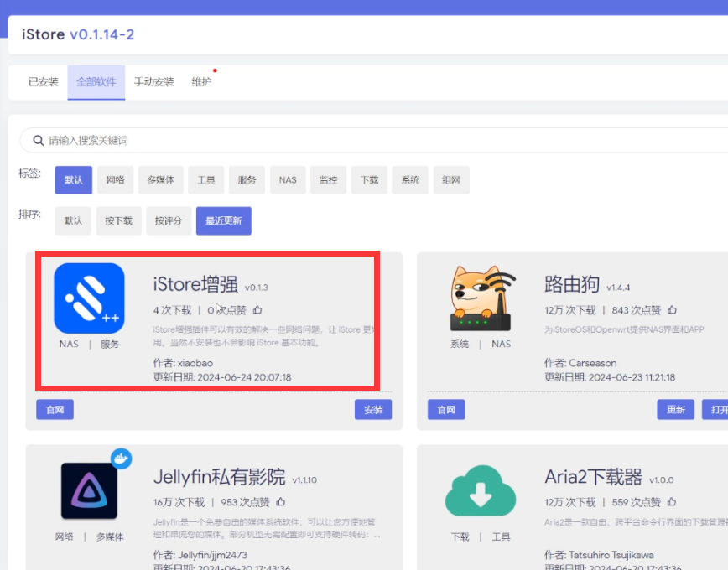Sort by 默认 order
The height and width of the screenshot is (570, 728).
point(73,221)
